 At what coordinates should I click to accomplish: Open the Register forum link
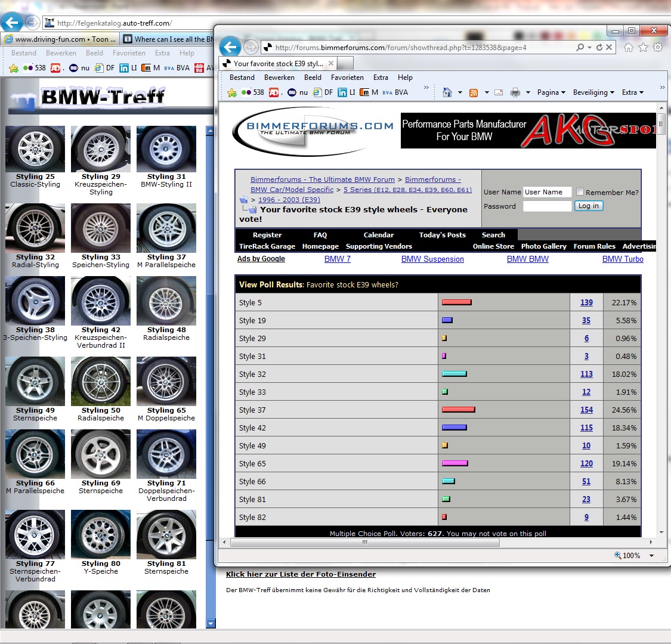tap(267, 235)
